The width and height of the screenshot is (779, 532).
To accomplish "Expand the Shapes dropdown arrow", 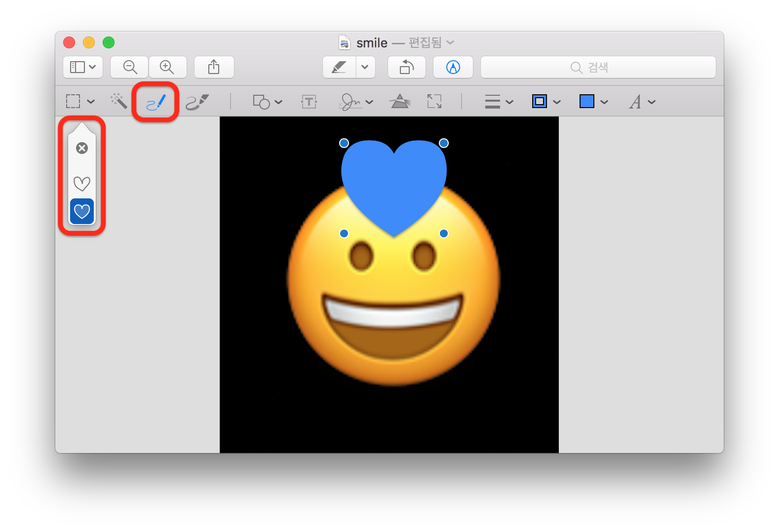I will pos(278,102).
